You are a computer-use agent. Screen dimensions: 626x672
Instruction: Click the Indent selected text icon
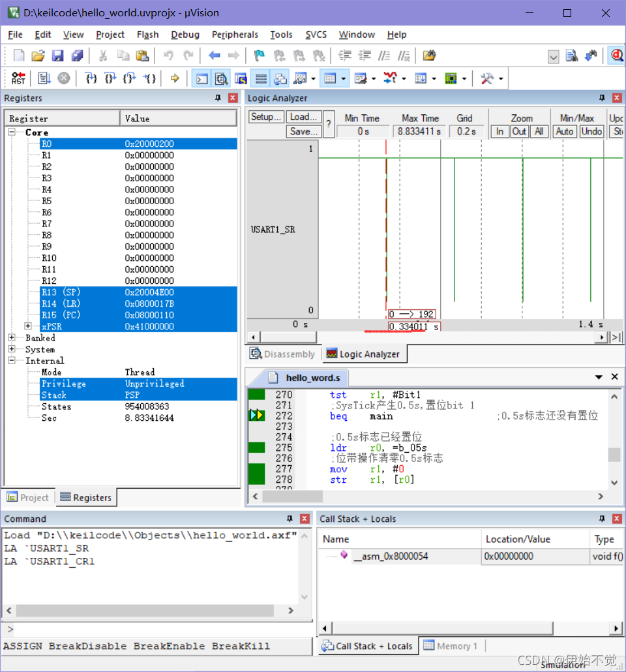pyautogui.click(x=345, y=55)
